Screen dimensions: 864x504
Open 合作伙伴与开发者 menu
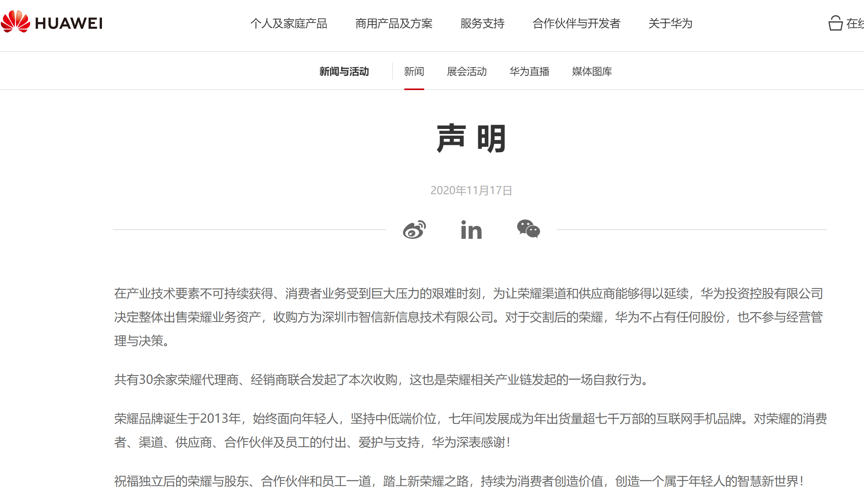tap(576, 24)
